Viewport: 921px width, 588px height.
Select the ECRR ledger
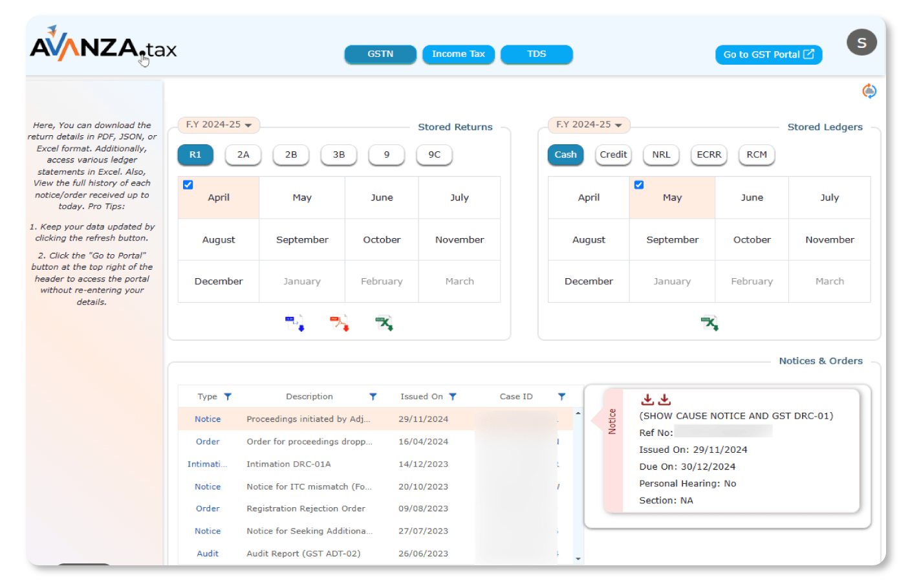click(709, 155)
